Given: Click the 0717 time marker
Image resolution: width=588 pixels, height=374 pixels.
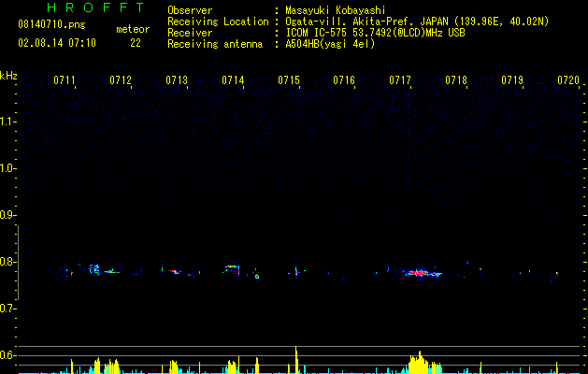Looking at the screenshot, I should coord(400,79).
